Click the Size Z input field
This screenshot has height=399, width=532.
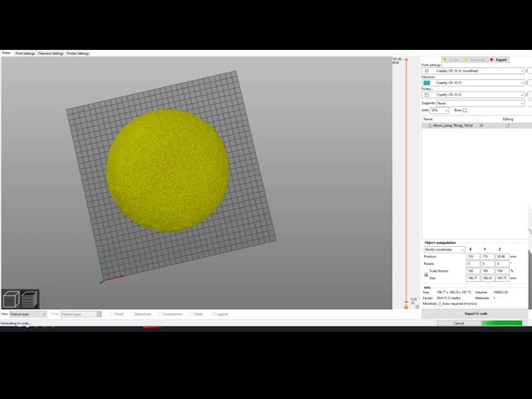point(502,278)
